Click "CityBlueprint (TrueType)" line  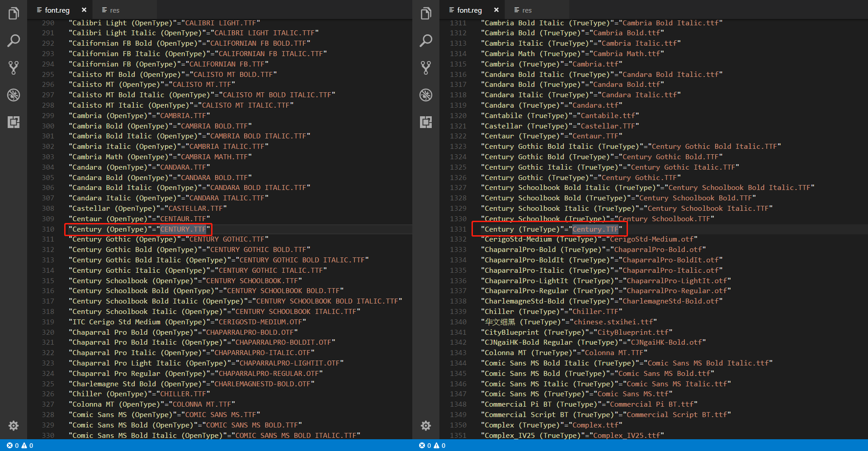pyautogui.click(x=576, y=332)
